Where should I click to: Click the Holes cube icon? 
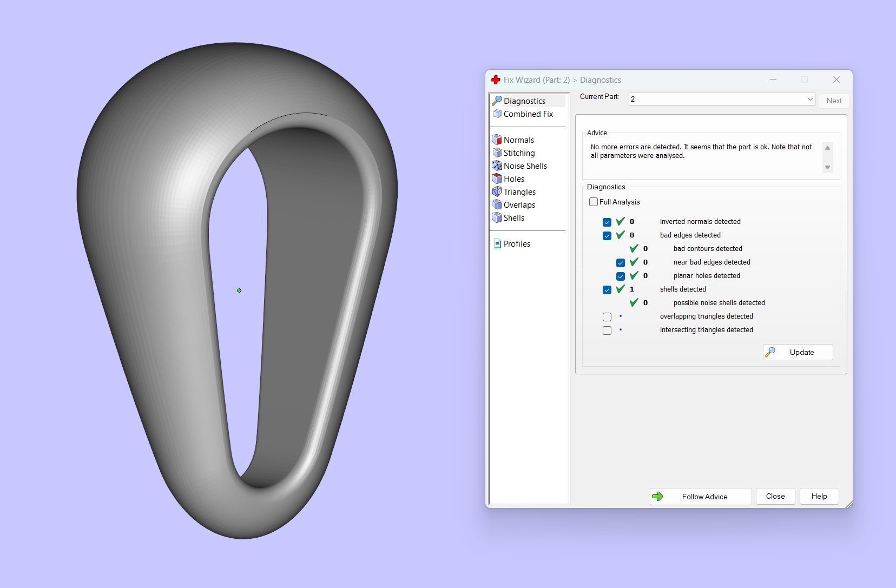(x=497, y=179)
